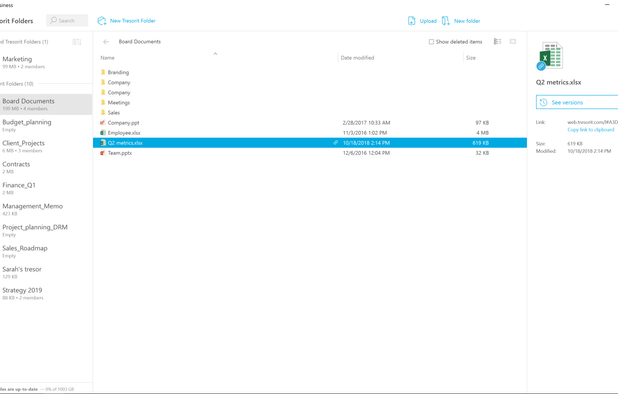Open Contracts tresor
Viewport: 618px width, 394px height.
(x=46, y=167)
